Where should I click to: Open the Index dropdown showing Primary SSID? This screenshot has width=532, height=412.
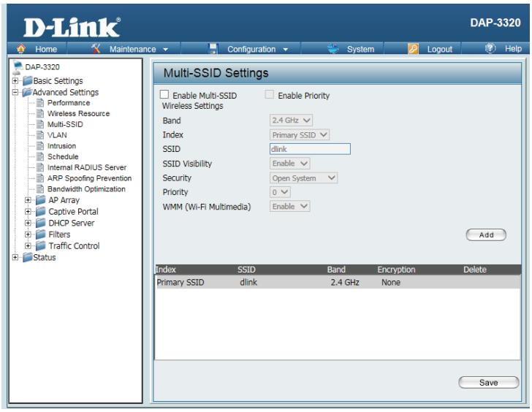[x=300, y=135]
